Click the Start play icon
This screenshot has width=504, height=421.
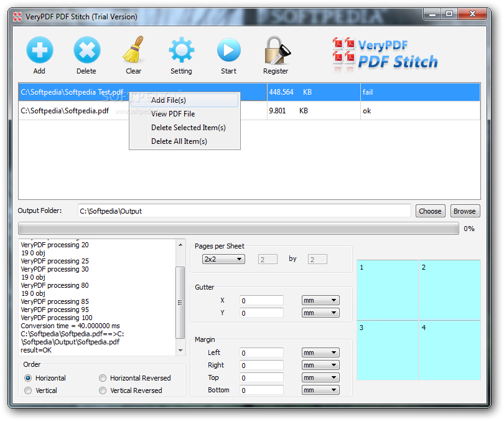click(x=228, y=50)
